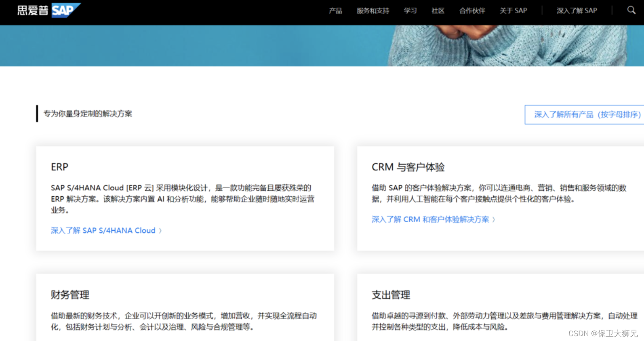Viewport: 644px width, 341px height.
Task: Open the 社区 menu
Action: pos(438,11)
